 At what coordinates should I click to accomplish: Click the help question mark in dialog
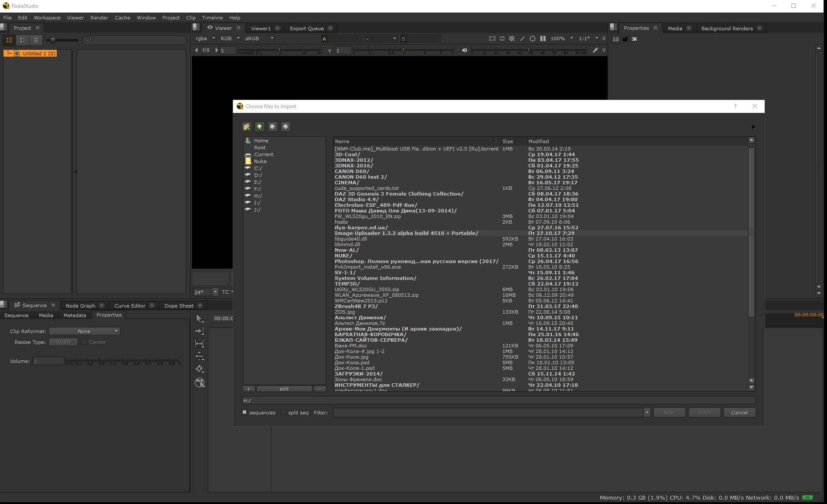735,106
